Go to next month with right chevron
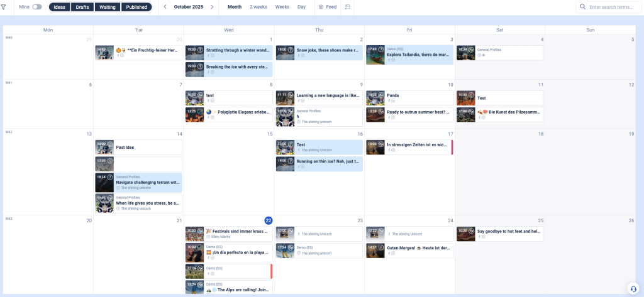The height and width of the screenshot is (297, 644). tap(212, 7)
